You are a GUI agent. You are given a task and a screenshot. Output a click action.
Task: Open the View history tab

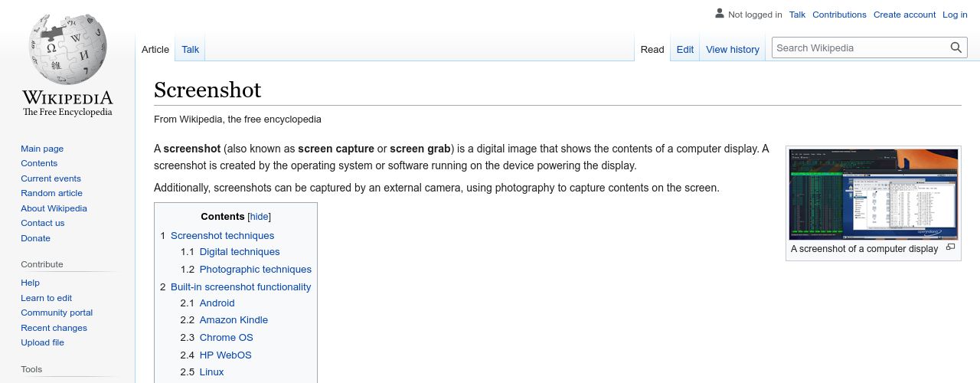[x=732, y=50]
